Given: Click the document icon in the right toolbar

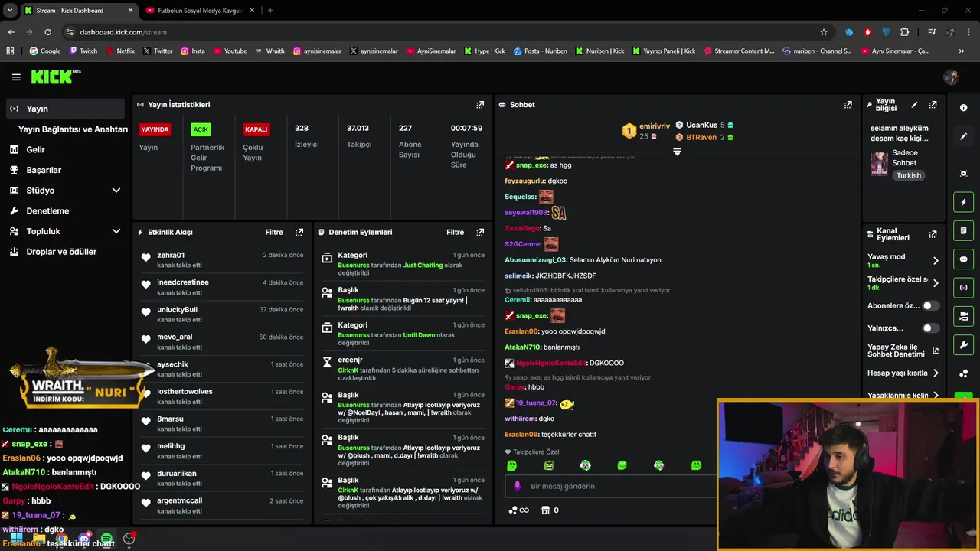Looking at the screenshot, I should 963,230.
